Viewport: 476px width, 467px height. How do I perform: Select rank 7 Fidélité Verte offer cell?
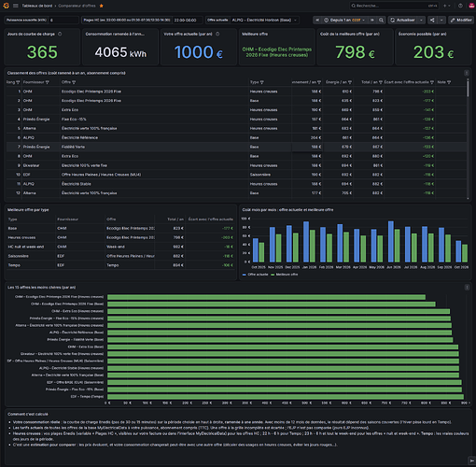pos(155,147)
